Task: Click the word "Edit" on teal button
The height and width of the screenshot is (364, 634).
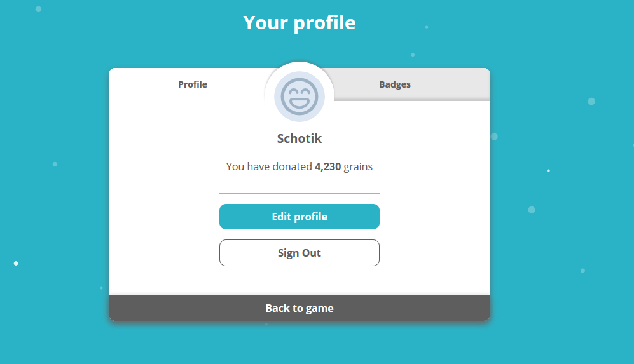Action: click(x=282, y=217)
